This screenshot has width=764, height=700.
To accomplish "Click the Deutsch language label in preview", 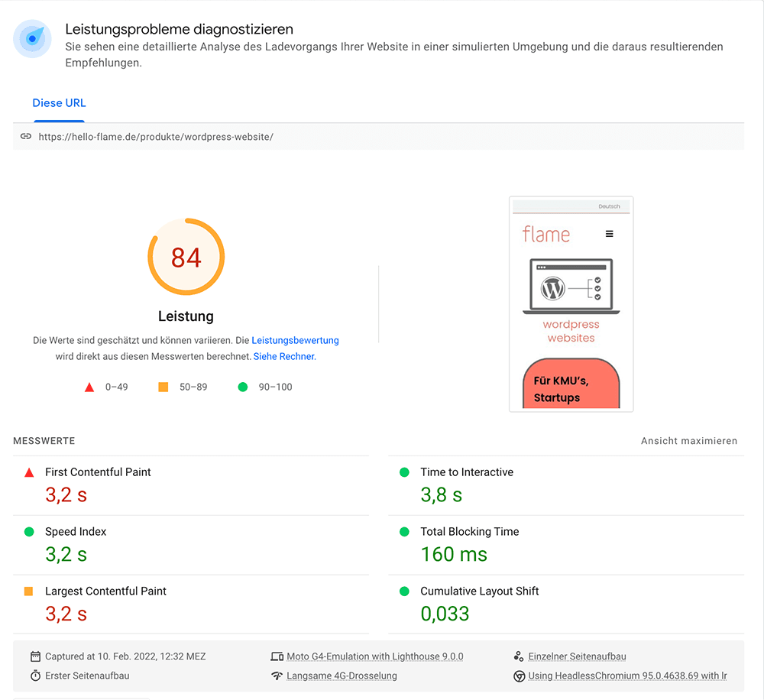I will coord(609,206).
